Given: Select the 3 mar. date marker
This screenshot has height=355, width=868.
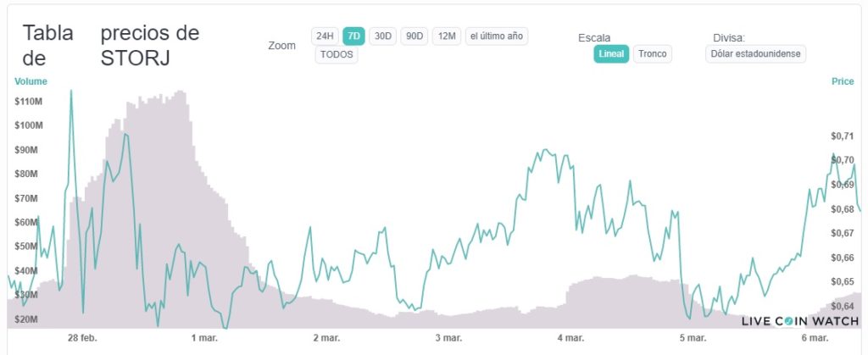Looking at the screenshot, I should [x=448, y=337].
